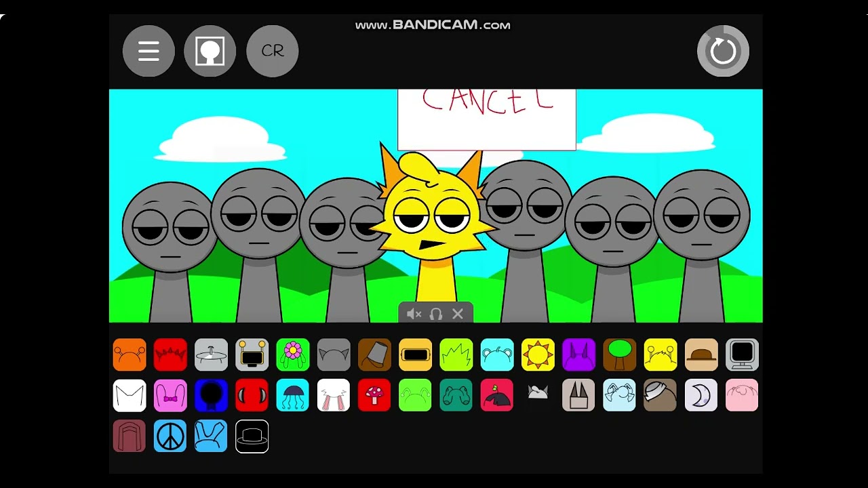868x488 pixels.
Task: Select the light pink round sound icon
Action: point(742,396)
